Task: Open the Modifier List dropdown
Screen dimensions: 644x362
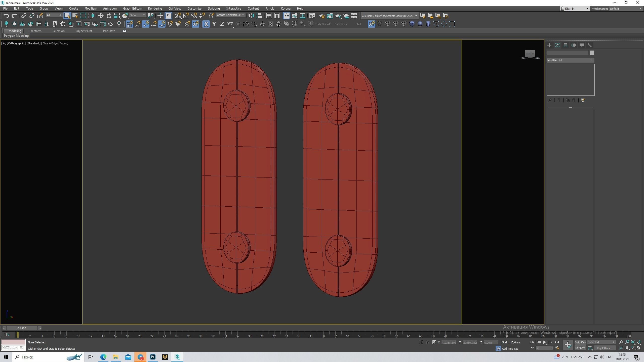Action: (x=570, y=60)
